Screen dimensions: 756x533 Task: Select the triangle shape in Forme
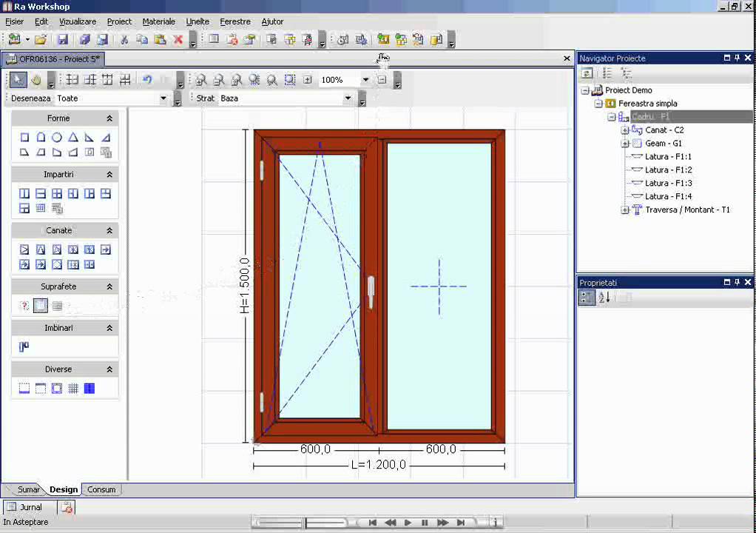point(72,138)
